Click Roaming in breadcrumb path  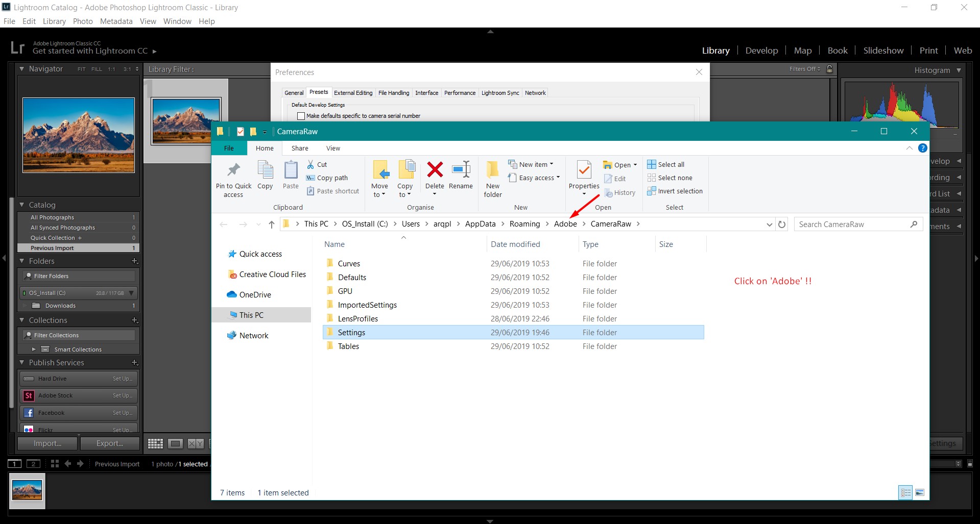[524, 224]
